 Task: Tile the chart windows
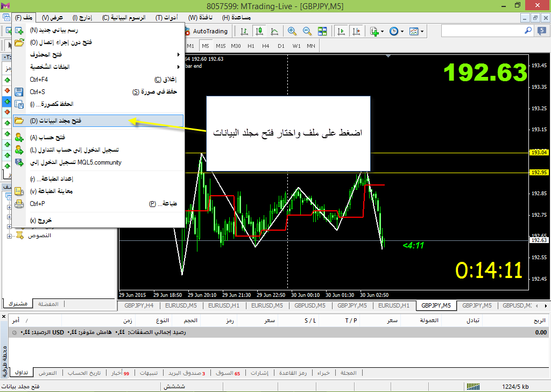(x=322, y=31)
